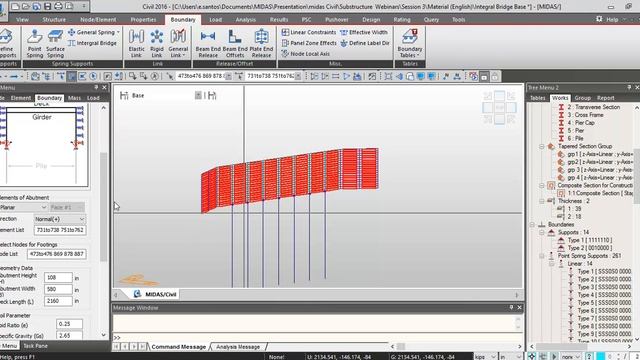This screenshot has width=640, height=360.
Task: Click node selection field '473to476 869 878'
Action: (200, 76)
